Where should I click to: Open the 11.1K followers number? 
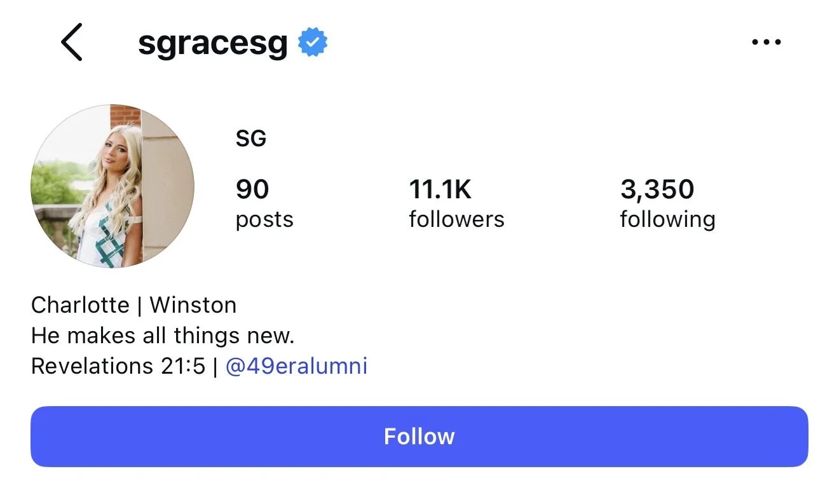[x=440, y=189]
